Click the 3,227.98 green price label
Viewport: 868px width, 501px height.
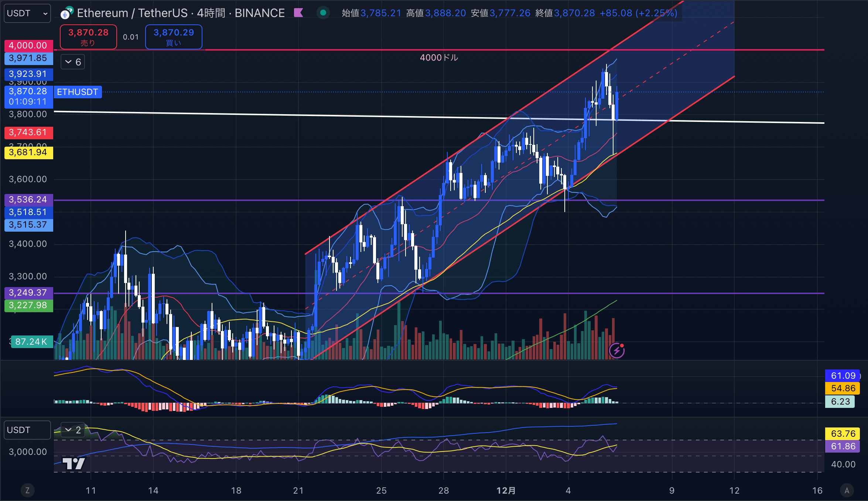click(x=28, y=306)
